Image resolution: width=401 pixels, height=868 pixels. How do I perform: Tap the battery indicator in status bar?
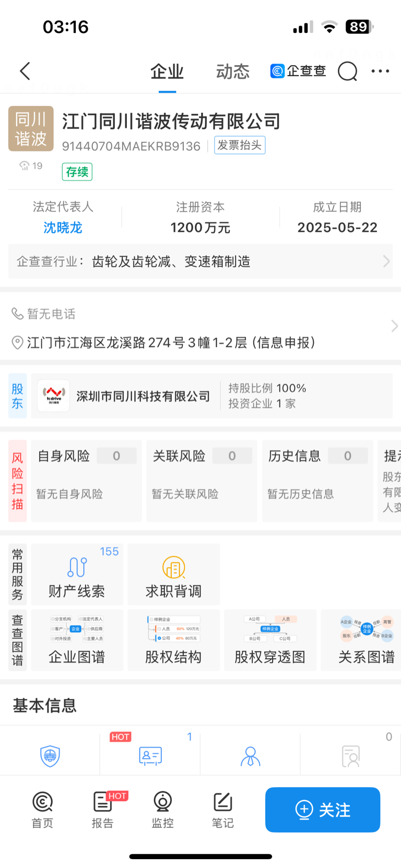(x=359, y=27)
